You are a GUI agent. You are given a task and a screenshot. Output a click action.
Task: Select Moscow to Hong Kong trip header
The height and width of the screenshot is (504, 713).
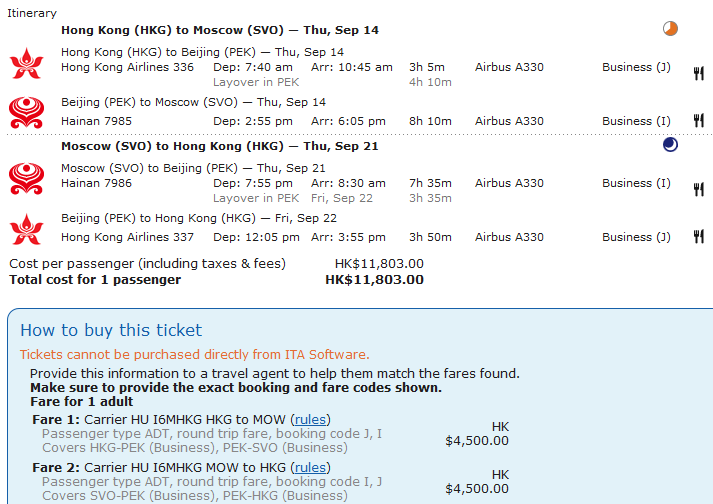(x=219, y=146)
